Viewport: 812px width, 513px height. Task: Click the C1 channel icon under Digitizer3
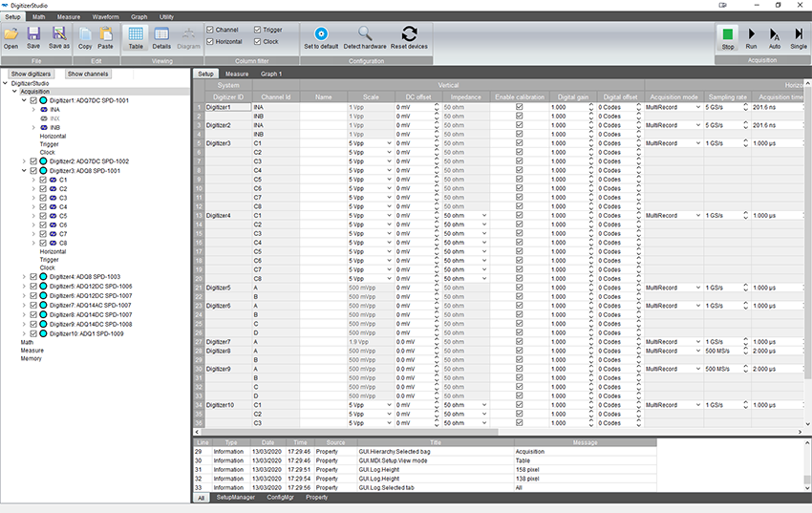(53, 181)
